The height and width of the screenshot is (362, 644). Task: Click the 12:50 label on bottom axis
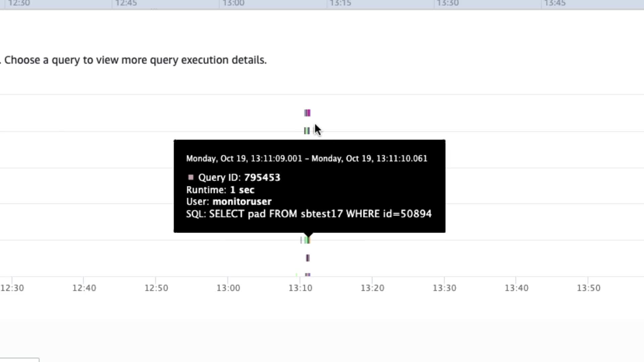coord(156,288)
